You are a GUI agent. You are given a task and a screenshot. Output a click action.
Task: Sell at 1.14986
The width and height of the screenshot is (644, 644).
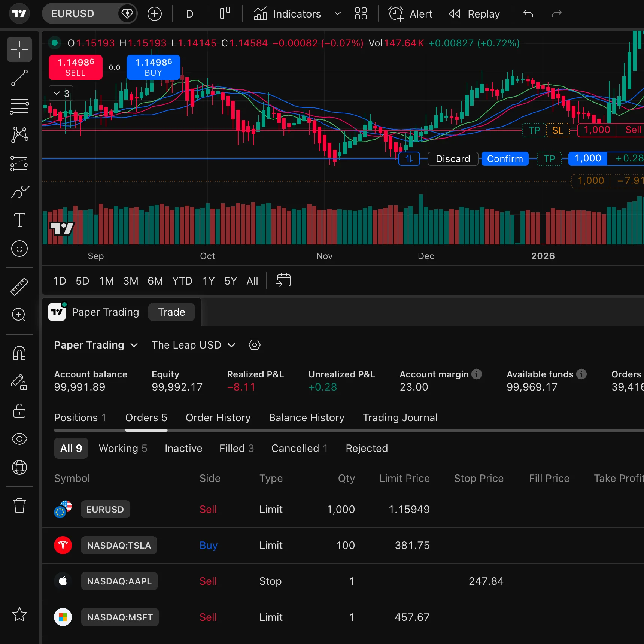(x=76, y=67)
